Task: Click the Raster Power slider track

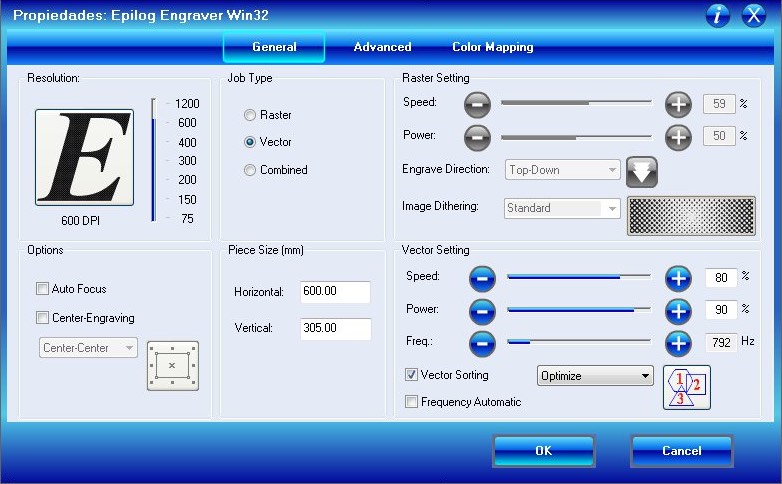Action: (577, 137)
